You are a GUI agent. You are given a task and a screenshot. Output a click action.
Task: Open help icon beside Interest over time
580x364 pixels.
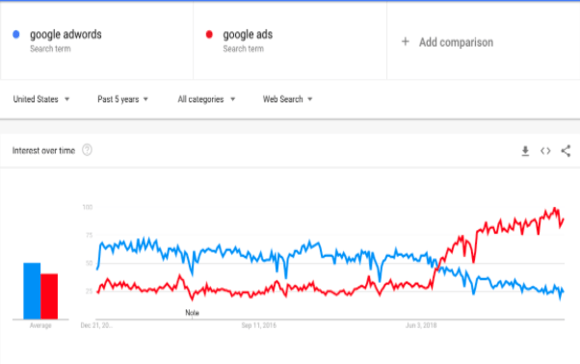pyautogui.click(x=87, y=150)
